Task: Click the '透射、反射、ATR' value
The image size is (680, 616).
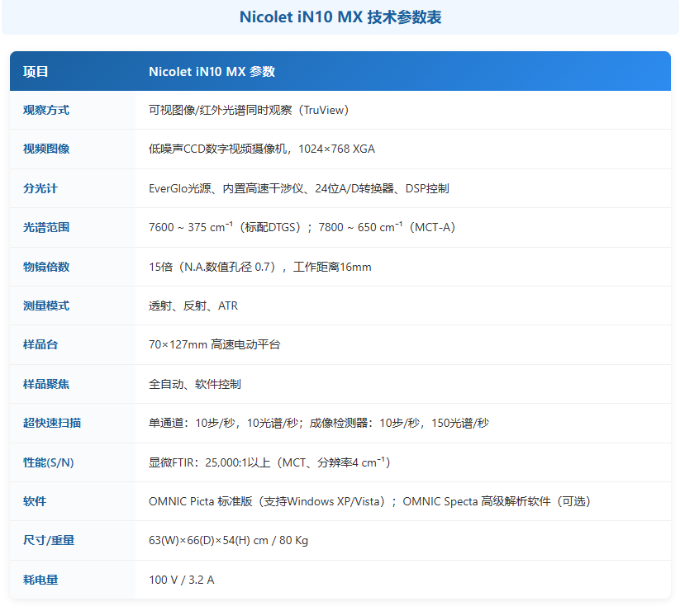Action: click(x=193, y=306)
